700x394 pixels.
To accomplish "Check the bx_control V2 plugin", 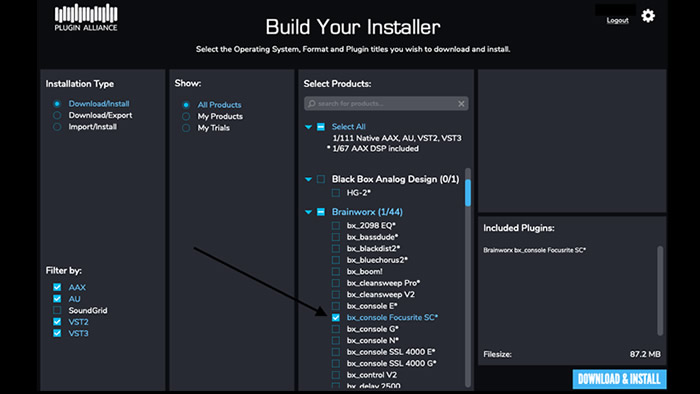I will pos(336,375).
